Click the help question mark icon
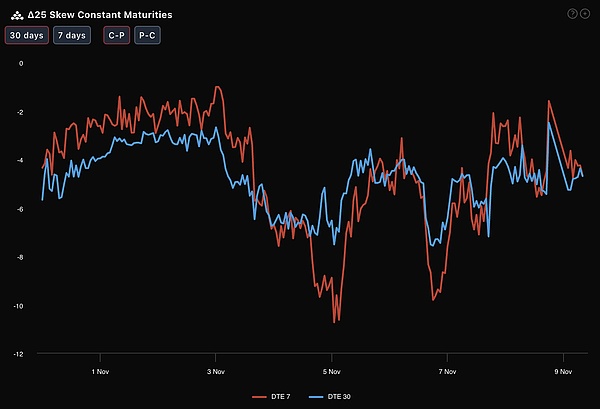Viewport: 600px width, 409px height. [x=572, y=14]
